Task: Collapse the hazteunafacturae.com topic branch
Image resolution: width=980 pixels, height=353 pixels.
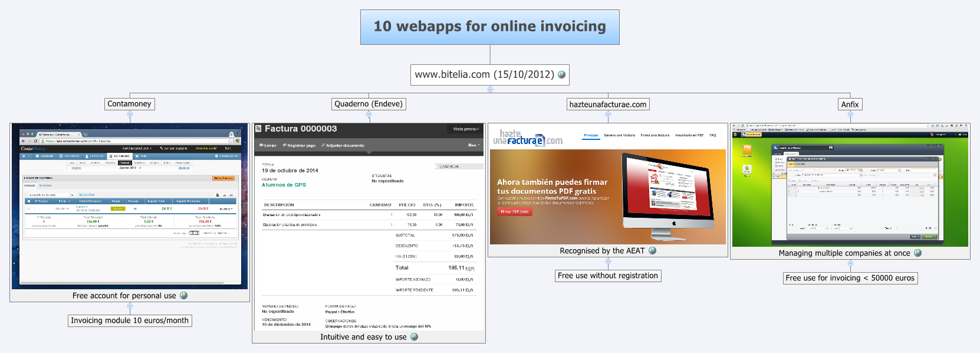Action: (608, 115)
